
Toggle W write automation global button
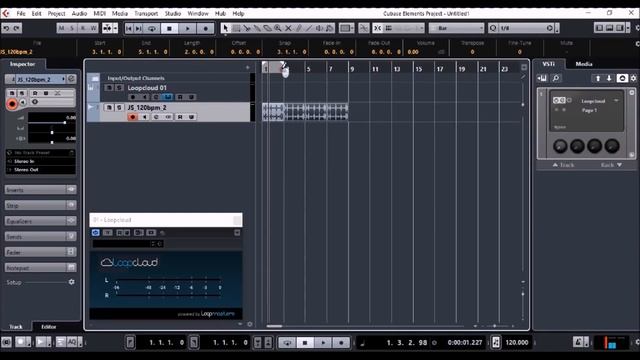[x=93, y=28]
